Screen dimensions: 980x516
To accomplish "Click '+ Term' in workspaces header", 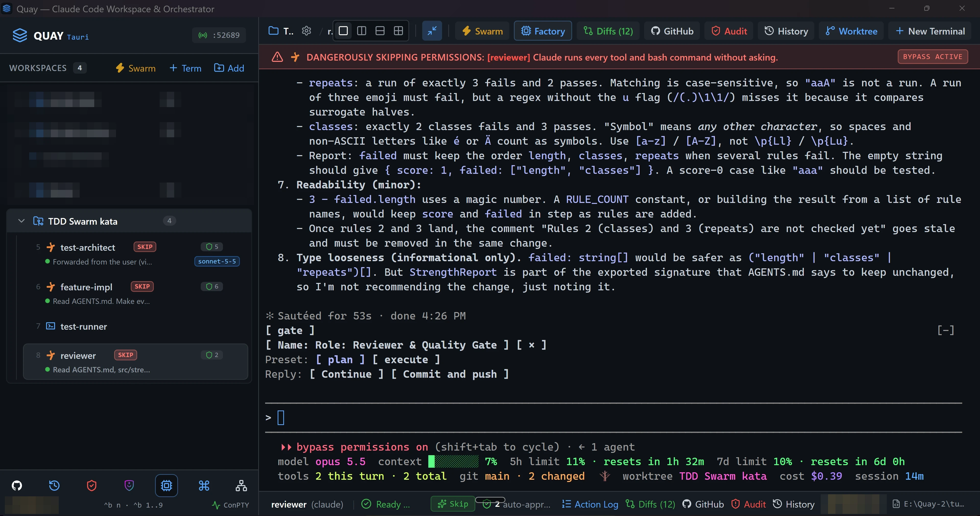I will point(185,68).
